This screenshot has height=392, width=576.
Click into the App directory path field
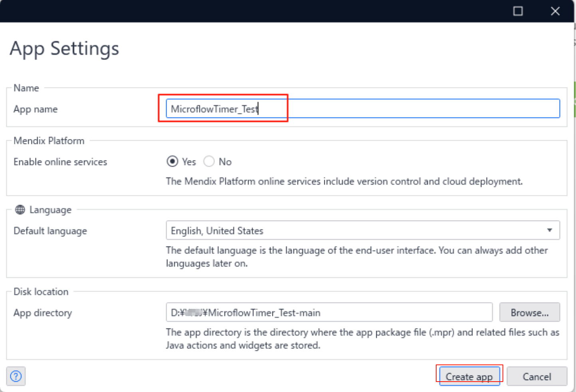(x=329, y=312)
